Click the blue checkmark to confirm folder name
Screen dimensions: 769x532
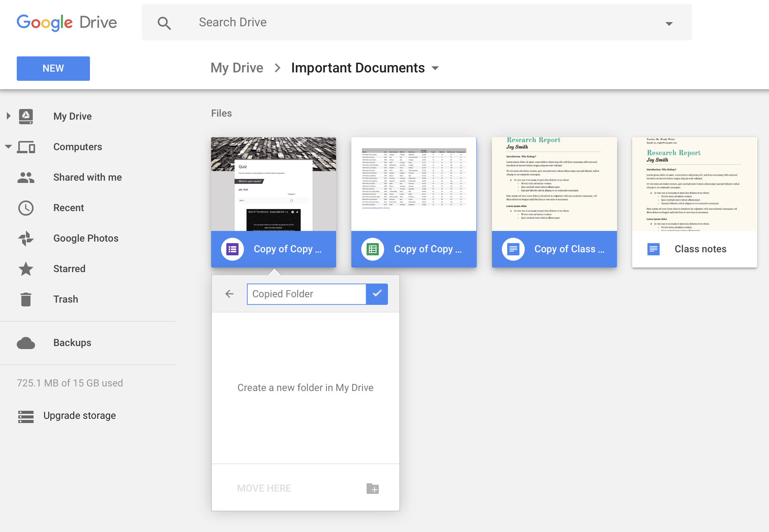tap(378, 294)
